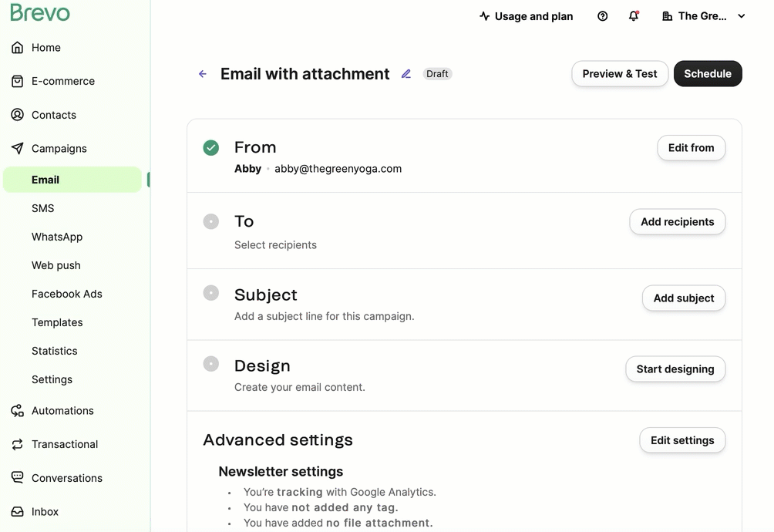Open the Contacts section icon
This screenshot has height=532, width=774.
16,114
